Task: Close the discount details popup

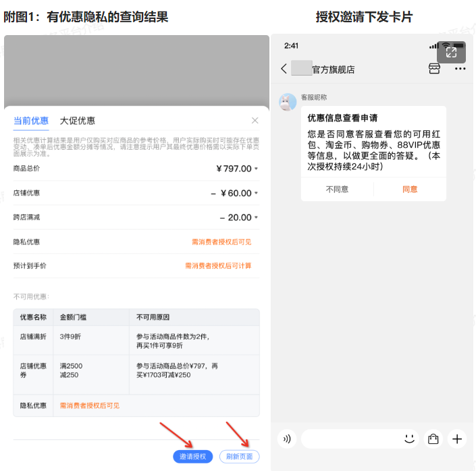Action: click(255, 121)
